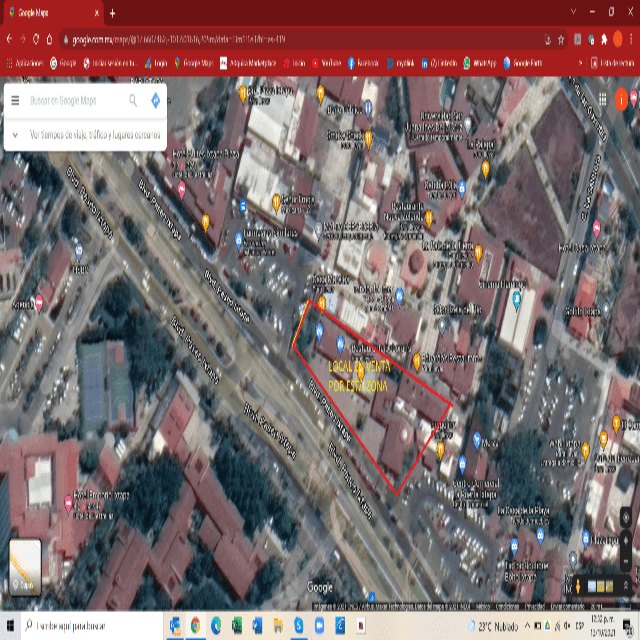Click the search magnifier icon

coord(133,101)
